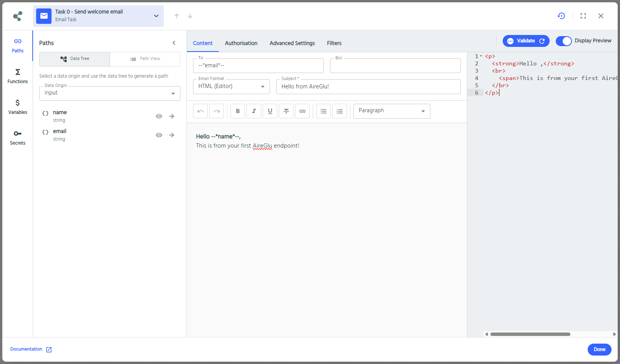Open the Data Origin dropdown
Viewport: 620px width, 364px height.
(x=110, y=93)
